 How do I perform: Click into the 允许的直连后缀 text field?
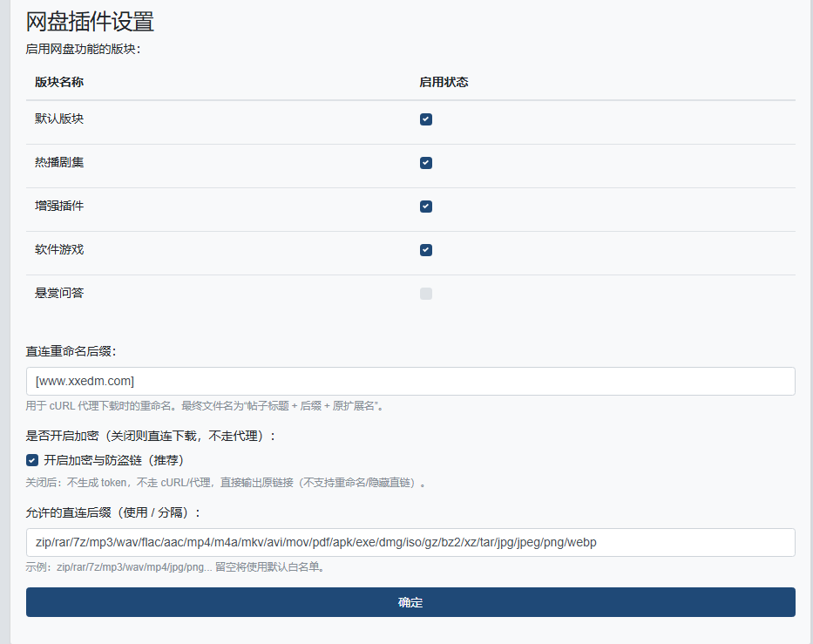pyautogui.click(x=410, y=542)
